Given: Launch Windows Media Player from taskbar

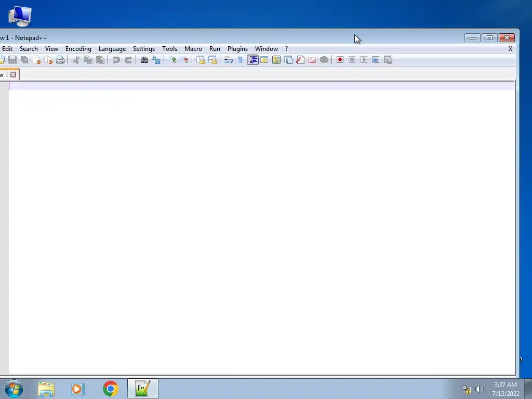Looking at the screenshot, I should click(x=77, y=389).
